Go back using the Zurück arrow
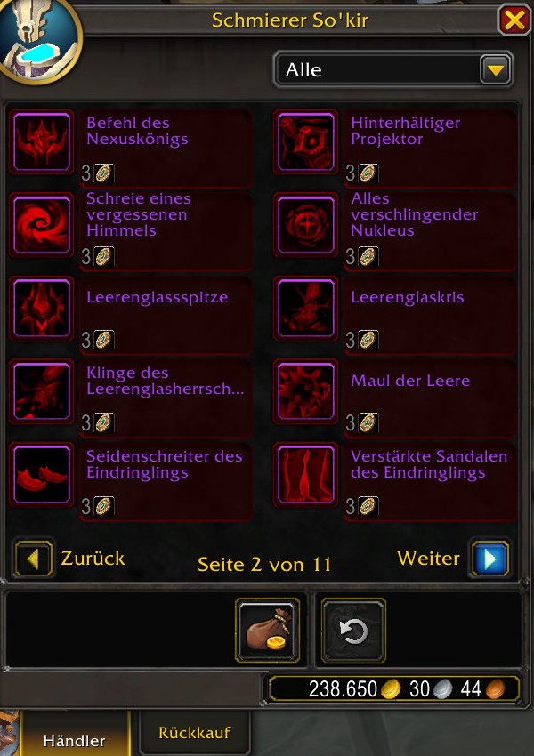 pos(33,559)
